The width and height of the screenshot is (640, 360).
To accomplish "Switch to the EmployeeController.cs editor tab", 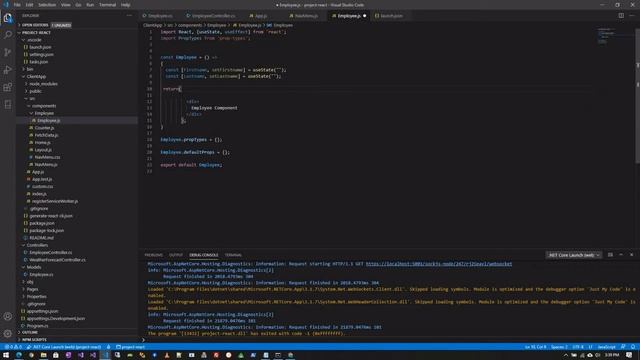I will 213,16.
